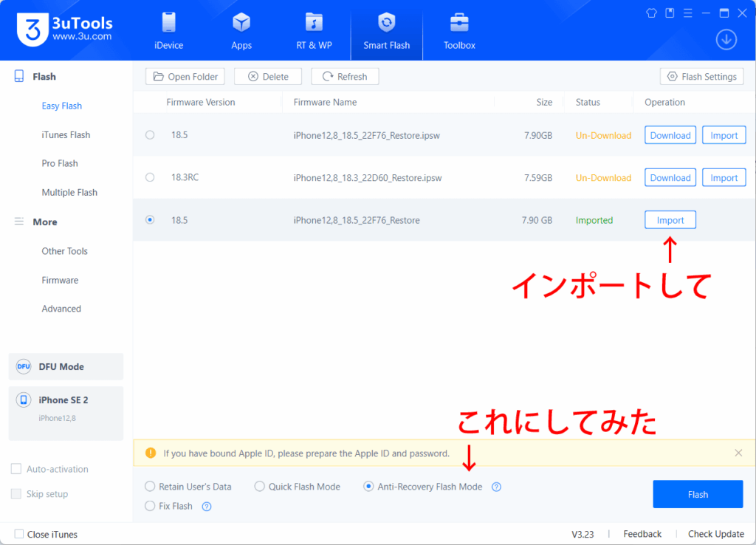Click the Firmware Version column header
This screenshot has height=545, width=756.
(201, 102)
